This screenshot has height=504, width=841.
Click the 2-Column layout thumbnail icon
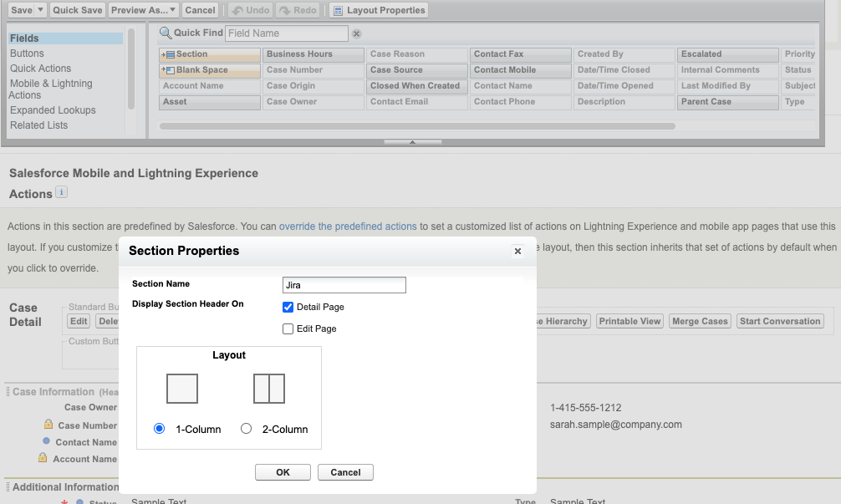tap(269, 389)
